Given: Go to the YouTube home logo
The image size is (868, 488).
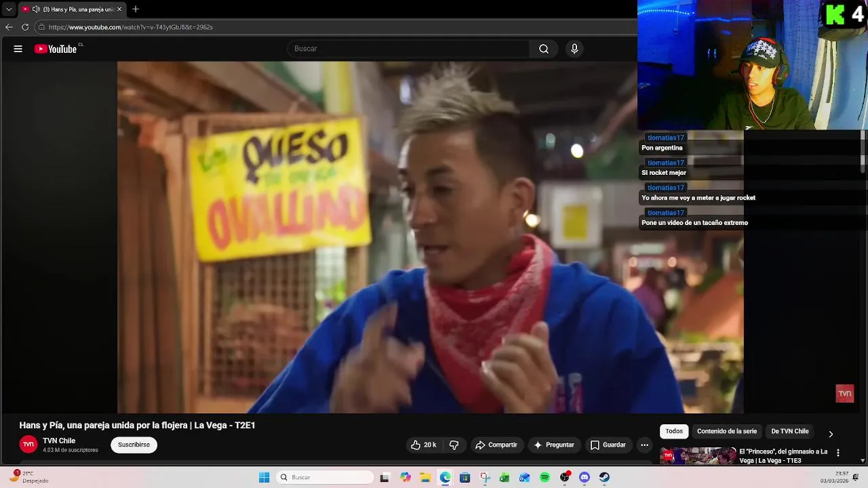Looking at the screenshot, I should tap(56, 49).
